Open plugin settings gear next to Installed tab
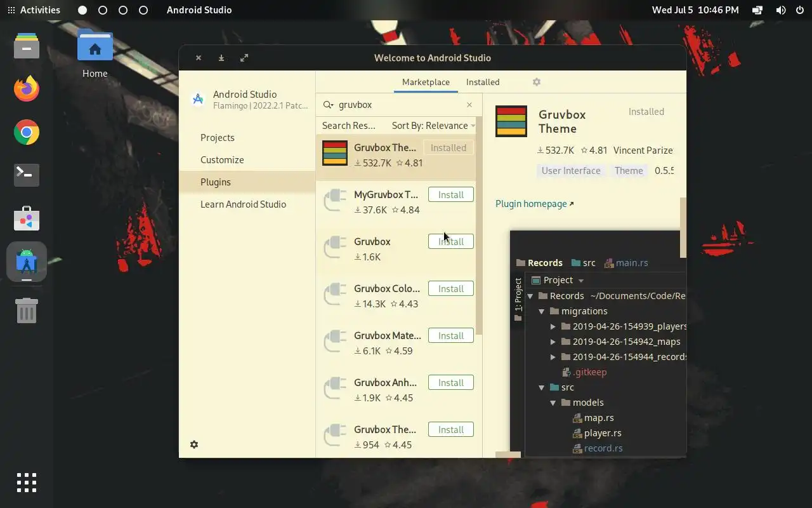 coord(537,82)
